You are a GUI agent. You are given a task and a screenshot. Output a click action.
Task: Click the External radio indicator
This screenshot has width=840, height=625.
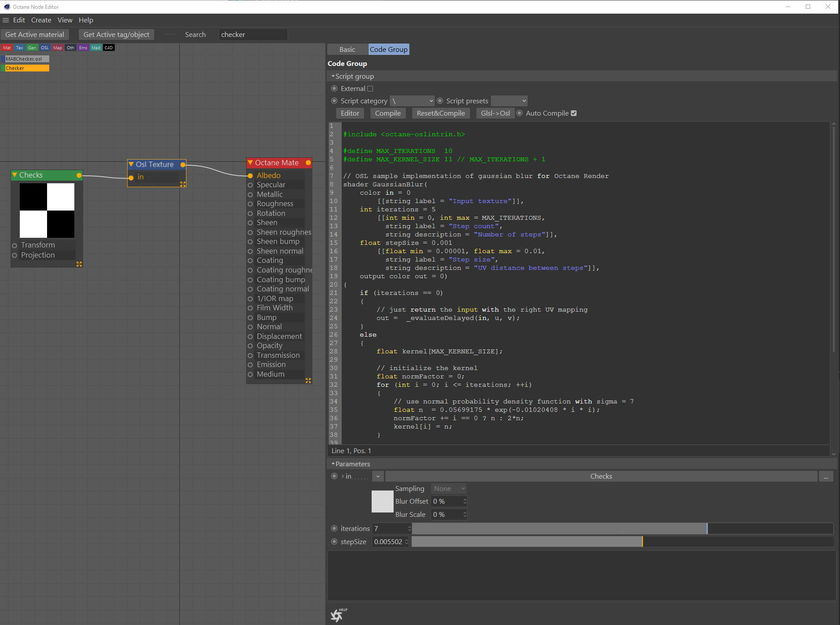334,89
